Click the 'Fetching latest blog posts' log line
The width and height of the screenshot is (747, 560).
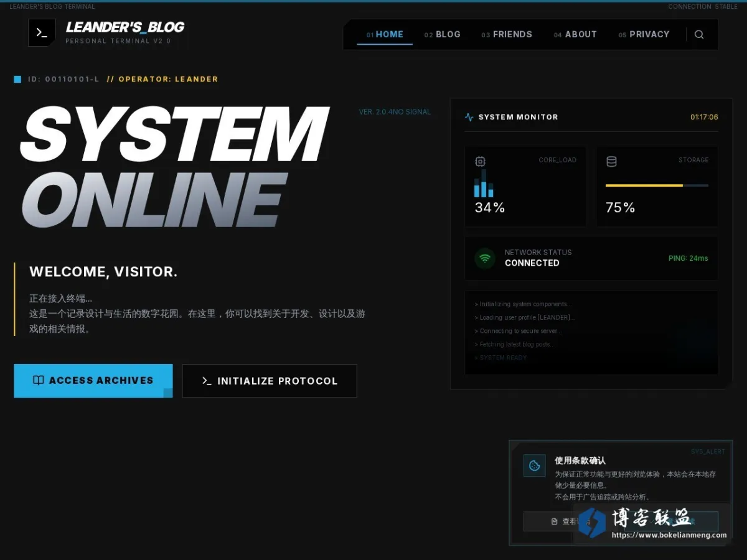click(x=514, y=344)
